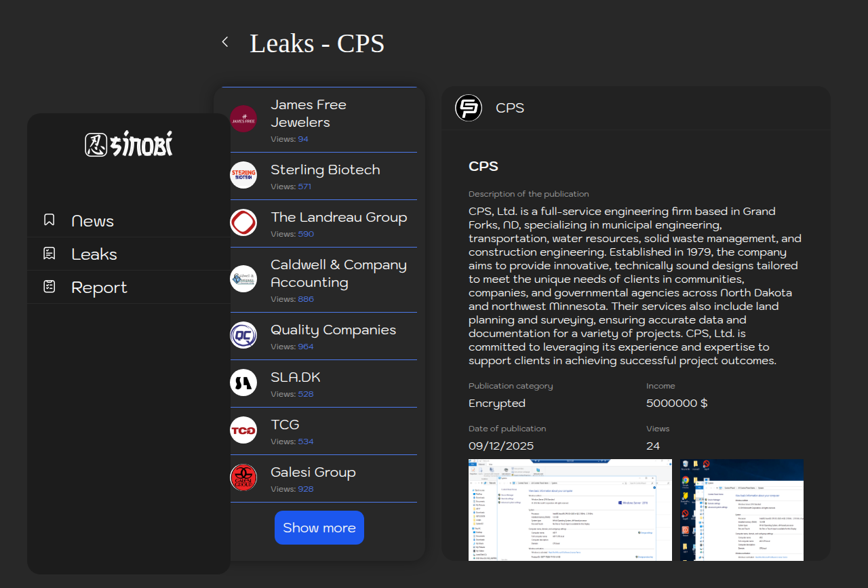Click the Sinobi logo in the sidebar
The width and height of the screenshot is (868, 588).
pos(129,144)
